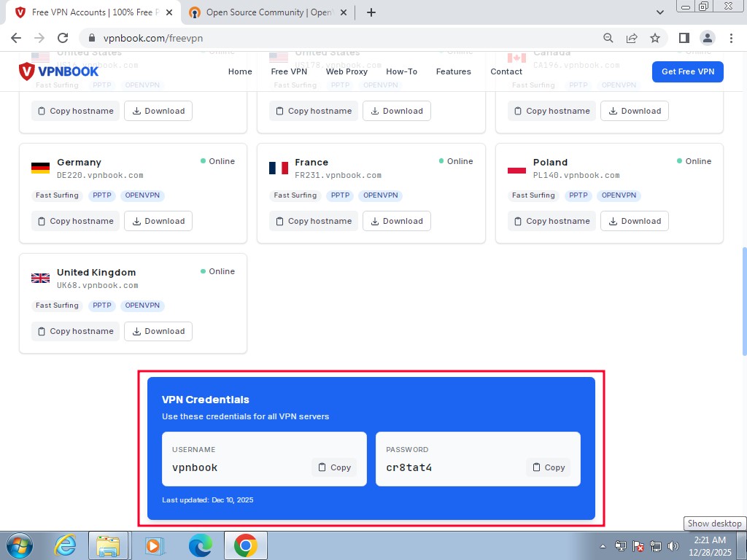Click the Get Free VPN button

coord(687,71)
